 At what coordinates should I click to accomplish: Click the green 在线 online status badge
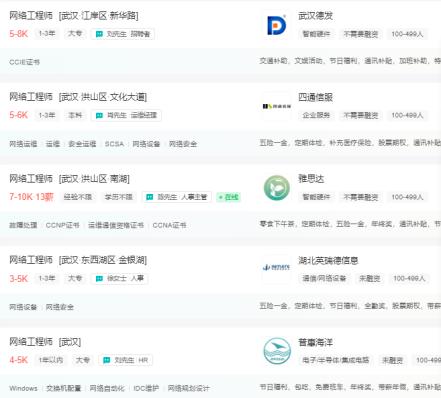(x=228, y=197)
